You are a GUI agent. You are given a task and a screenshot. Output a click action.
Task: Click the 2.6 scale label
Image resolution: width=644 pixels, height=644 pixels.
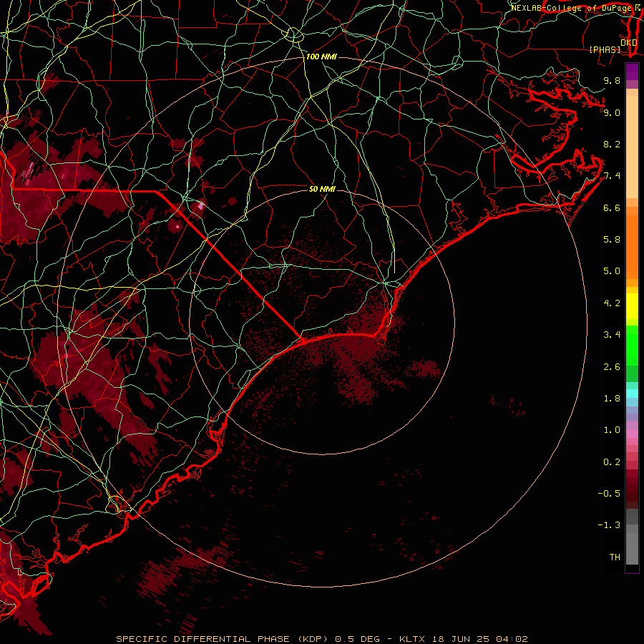point(612,367)
